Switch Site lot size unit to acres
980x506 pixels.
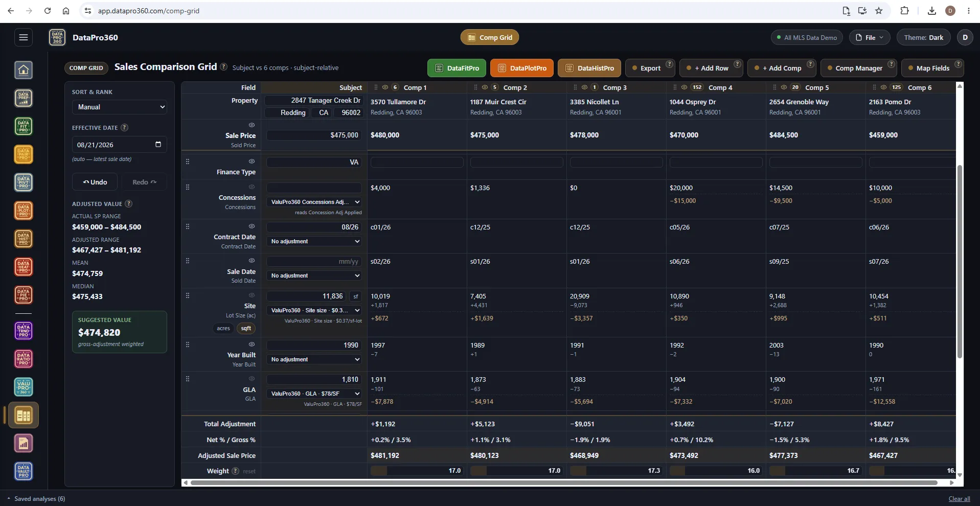pyautogui.click(x=223, y=329)
